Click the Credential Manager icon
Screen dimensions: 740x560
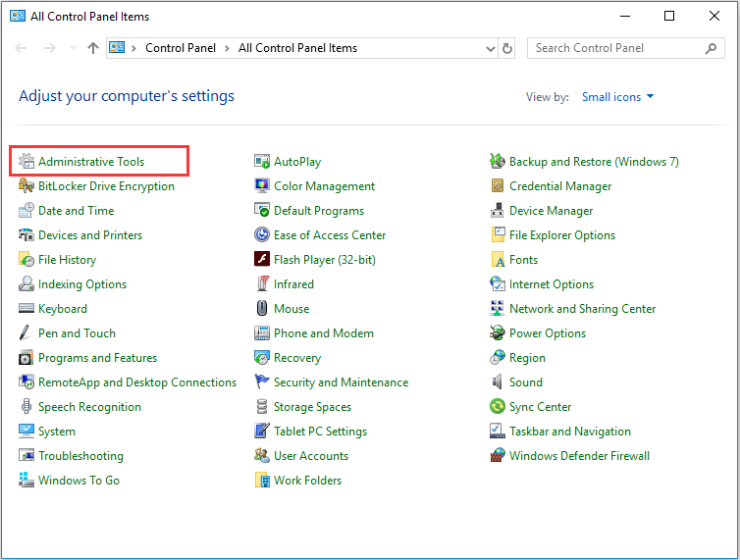(498, 186)
